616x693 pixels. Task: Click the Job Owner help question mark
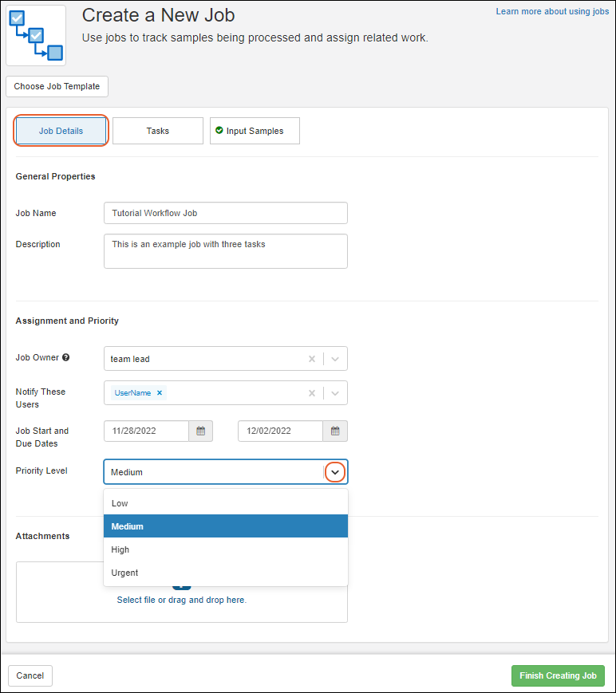pyautogui.click(x=66, y=357)
